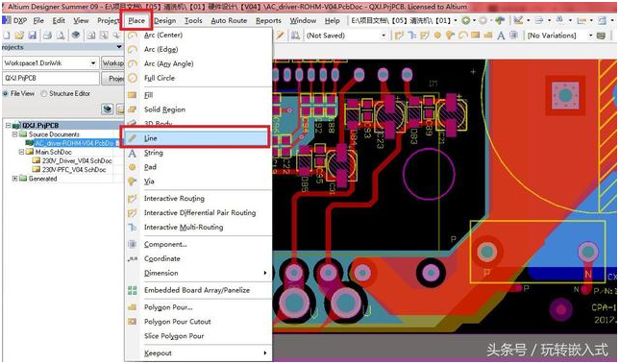Click Differential Pair Routing toolbar icon
The height and width of the screenshot is (364, 619).
tap(425, 36)
